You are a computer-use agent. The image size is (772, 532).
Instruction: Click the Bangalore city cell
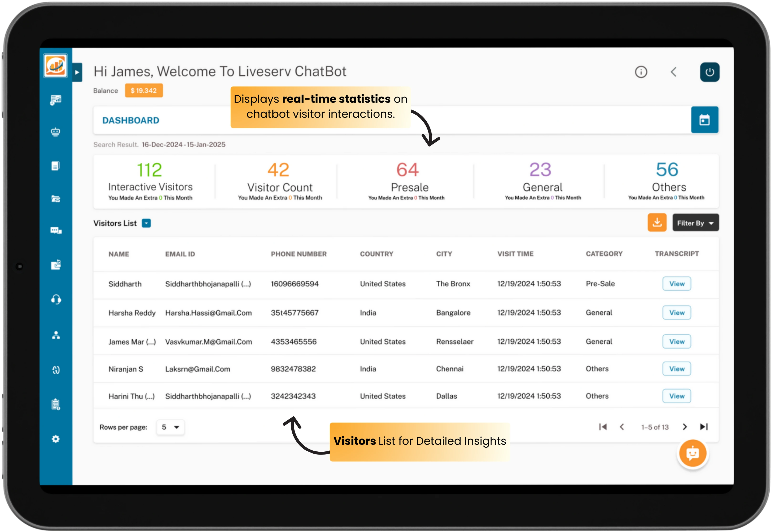[x=453, y=313]
